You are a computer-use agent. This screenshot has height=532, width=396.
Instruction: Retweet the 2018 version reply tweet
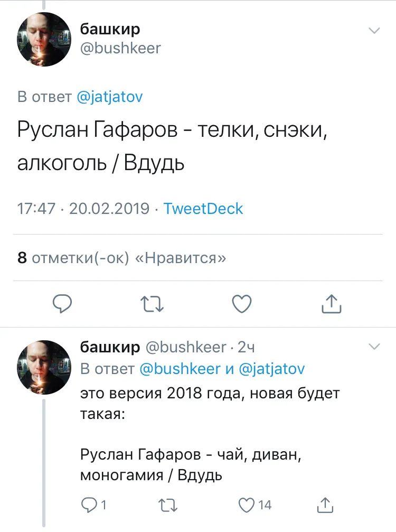click(169, 505)
